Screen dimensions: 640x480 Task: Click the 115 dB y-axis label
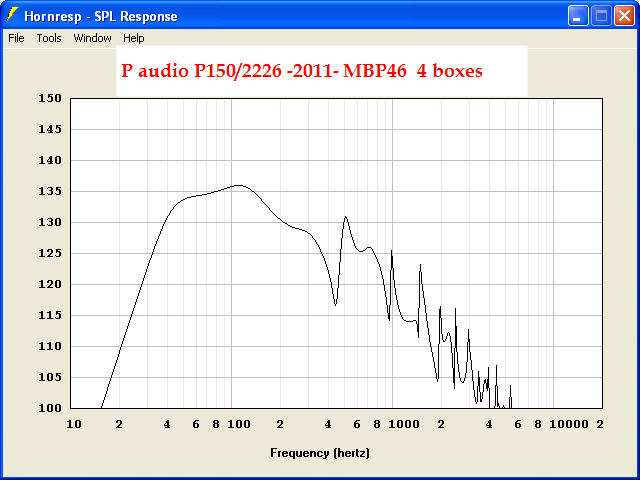pyautogui.click(x=50, y=316)
